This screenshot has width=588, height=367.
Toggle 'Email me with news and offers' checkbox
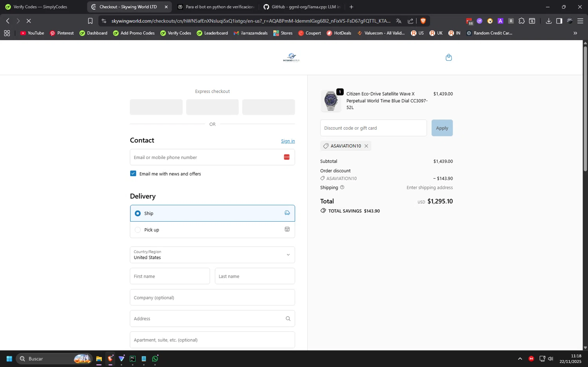133,174
